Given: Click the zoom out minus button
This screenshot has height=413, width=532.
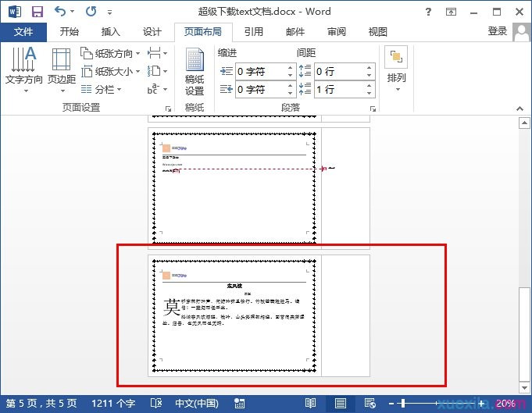Looking at the screenshot, I should [391, 404].
